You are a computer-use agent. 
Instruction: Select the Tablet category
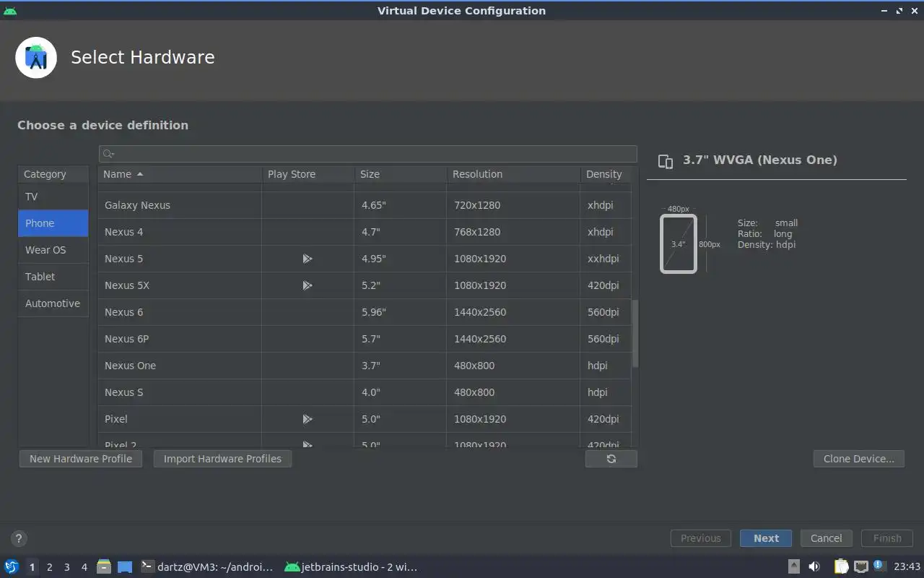point(53,277)
